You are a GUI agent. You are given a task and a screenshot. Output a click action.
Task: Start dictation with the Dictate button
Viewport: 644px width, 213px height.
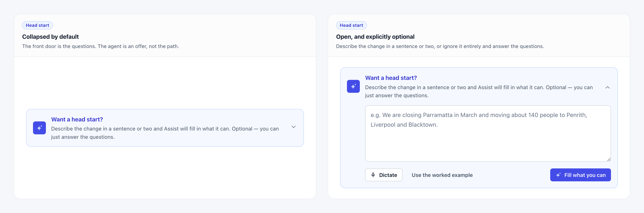tap(384, 175)
